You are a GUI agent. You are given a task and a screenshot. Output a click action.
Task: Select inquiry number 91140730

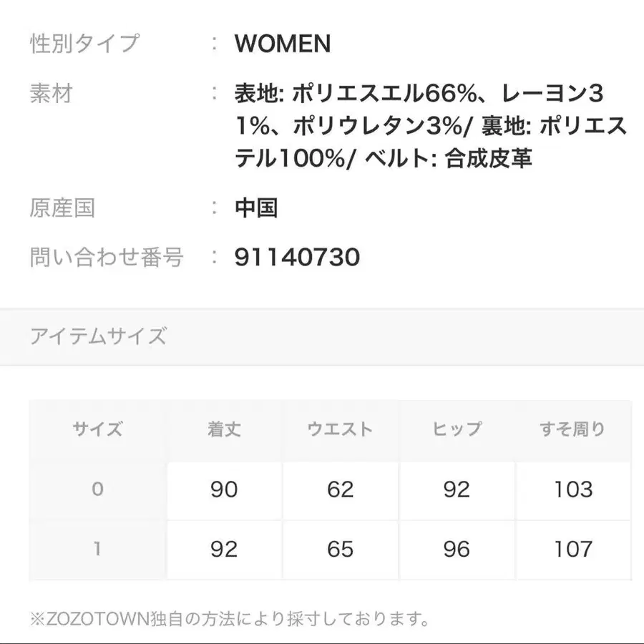coord(297,257)
